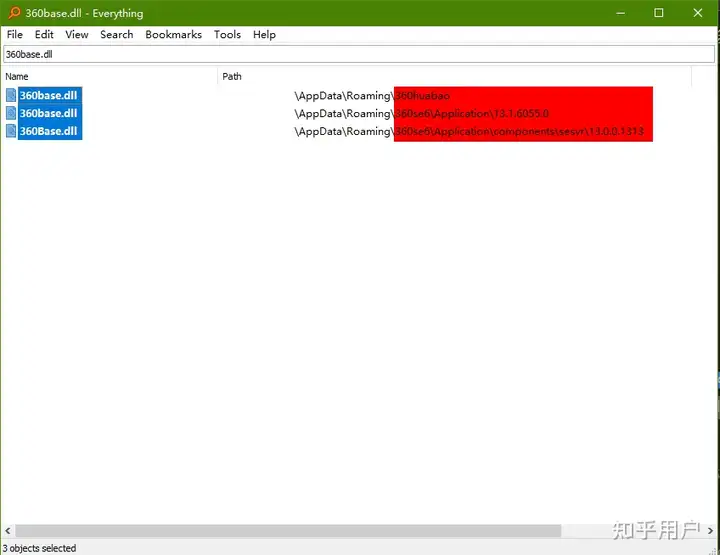Click file icon of 360Base.dll sesvr row
Screen dimensions: 720x555
click(11, 131)
